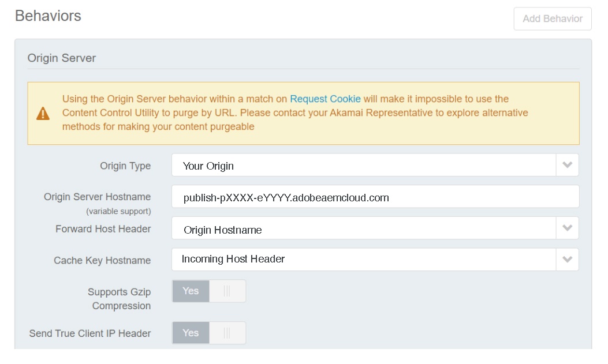Open the Origin Type dropdown showing Your Origin
The image size is (608, 364).
pyautogui.click(x=375, y=166)
